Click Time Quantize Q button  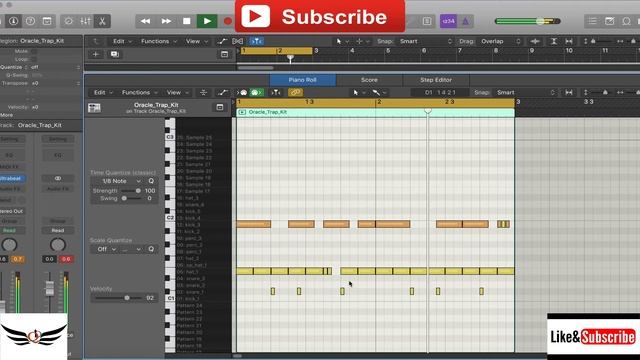coord(151,181)
